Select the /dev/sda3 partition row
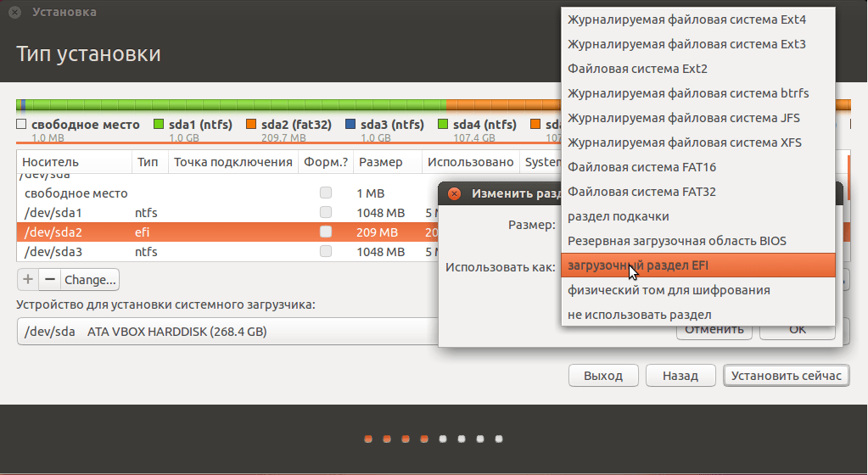The width and height of the screenshot is (868, 475). tap(76, 252)
